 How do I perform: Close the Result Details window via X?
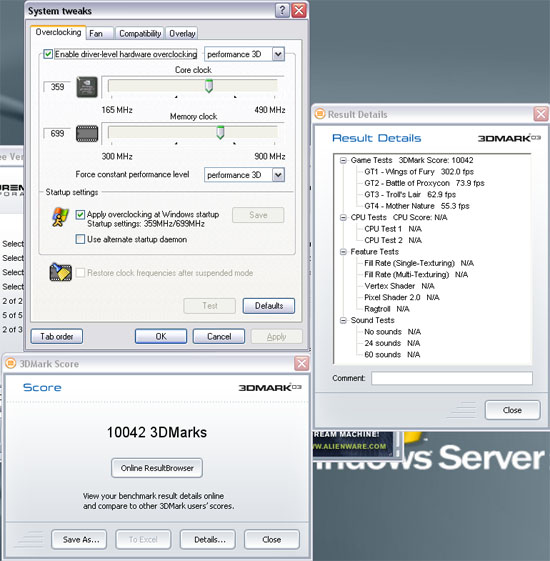point(541,114)
